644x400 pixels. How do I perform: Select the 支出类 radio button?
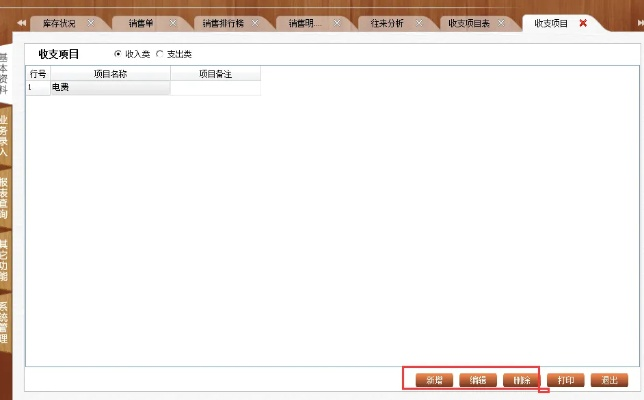(x=159, y=54)
